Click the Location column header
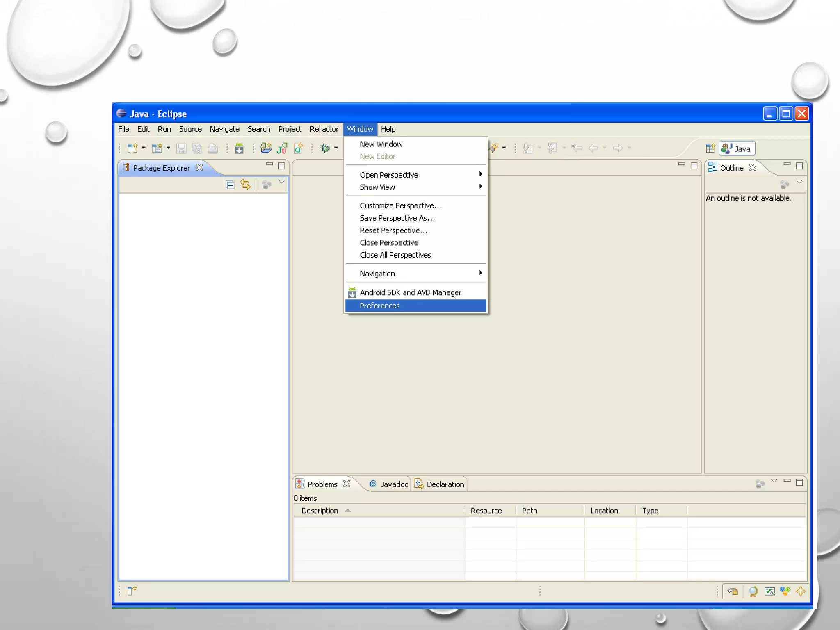Screen dimensions: 840x630 pyautogui.click(x=610, y=510)
